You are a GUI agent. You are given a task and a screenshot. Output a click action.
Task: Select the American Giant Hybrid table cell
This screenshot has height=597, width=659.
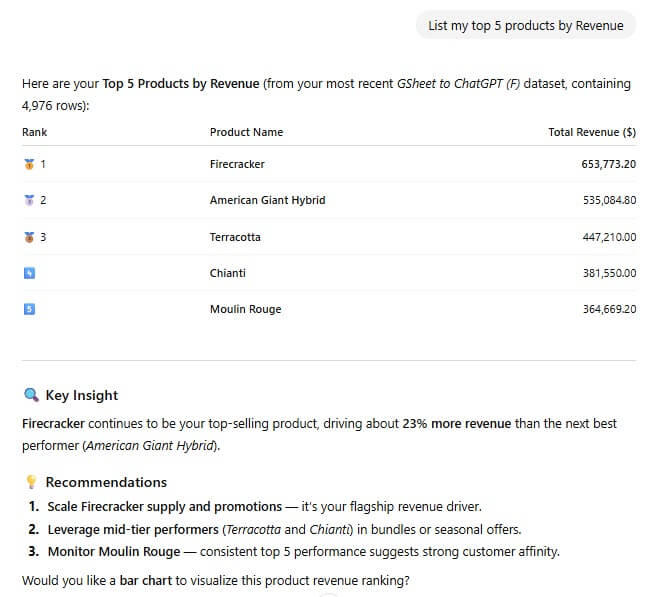(267, 200)
